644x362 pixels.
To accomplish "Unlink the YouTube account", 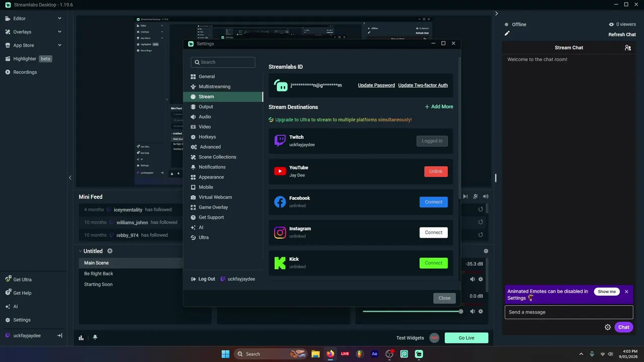I will click(436, 171).
